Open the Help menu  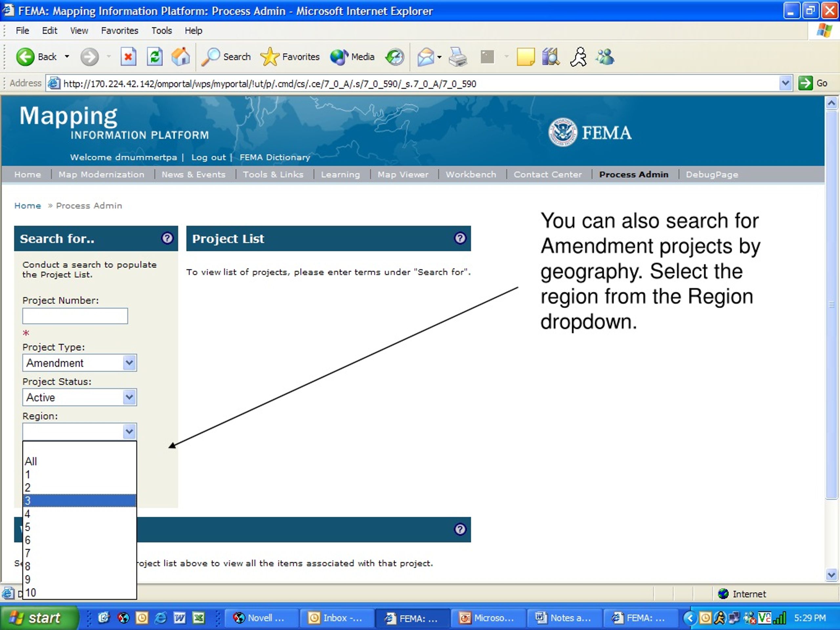(x=193, y=31)
